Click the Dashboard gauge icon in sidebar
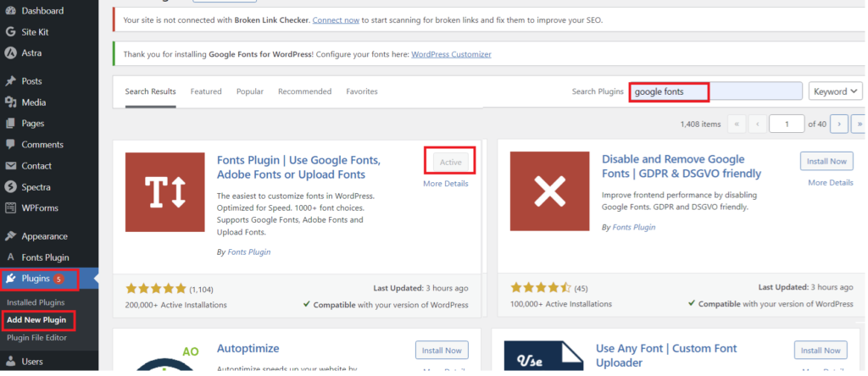The image size is (868, 376). [x=10, y=11]
